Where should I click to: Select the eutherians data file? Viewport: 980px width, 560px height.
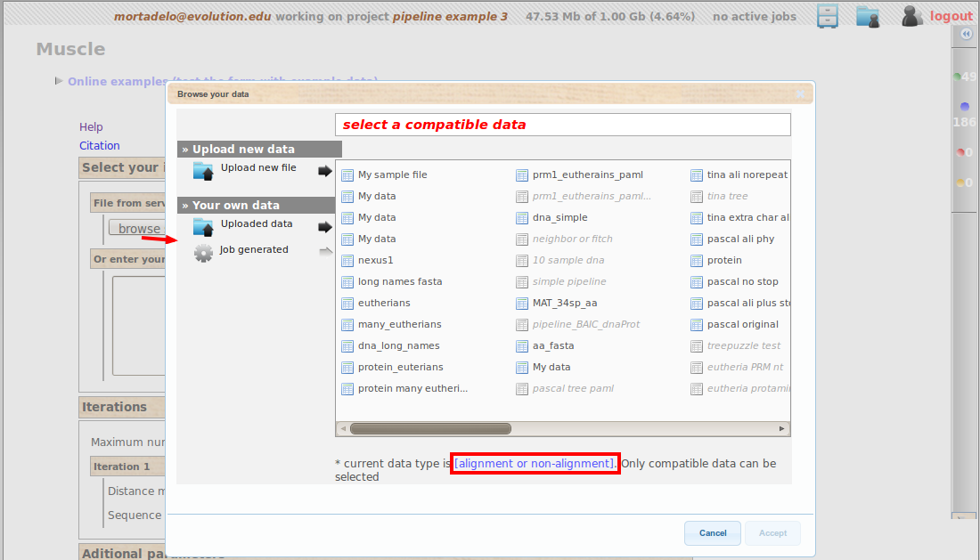pos(384,303)
